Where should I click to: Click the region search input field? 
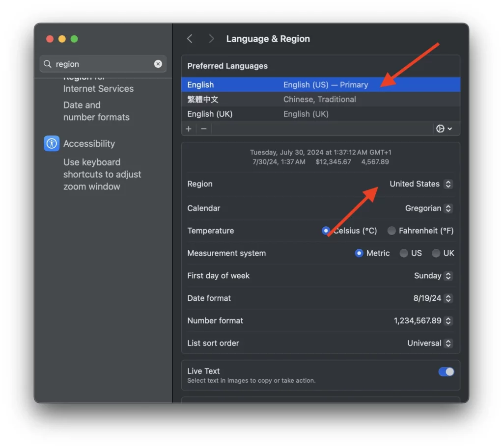tap(103, 64)
